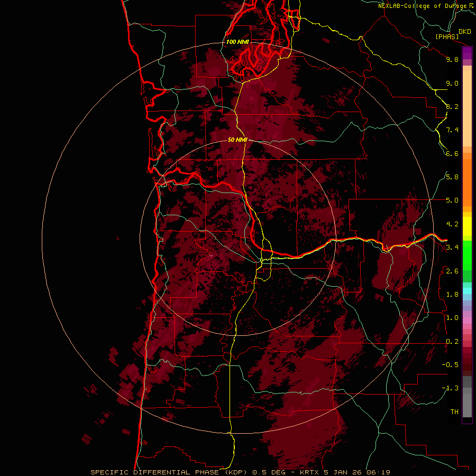476x476 pixels.
Task: Pick the bright green color bar segment
Action: click(467, 256)
